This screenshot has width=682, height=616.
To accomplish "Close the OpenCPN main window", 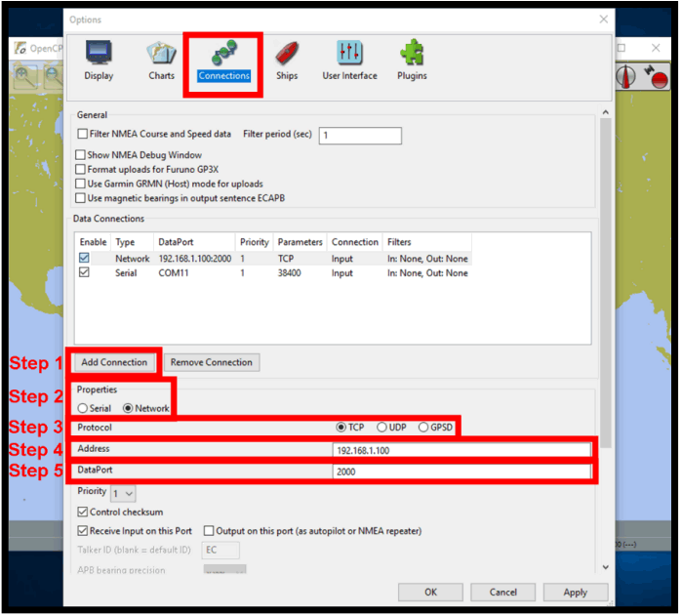I will (656, 48).
